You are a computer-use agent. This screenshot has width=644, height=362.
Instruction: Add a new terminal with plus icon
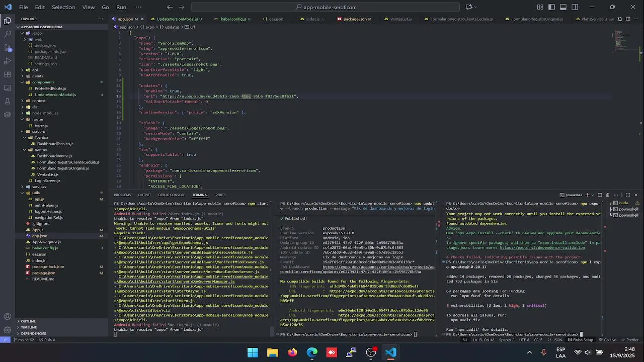click(x=586, y=195)
